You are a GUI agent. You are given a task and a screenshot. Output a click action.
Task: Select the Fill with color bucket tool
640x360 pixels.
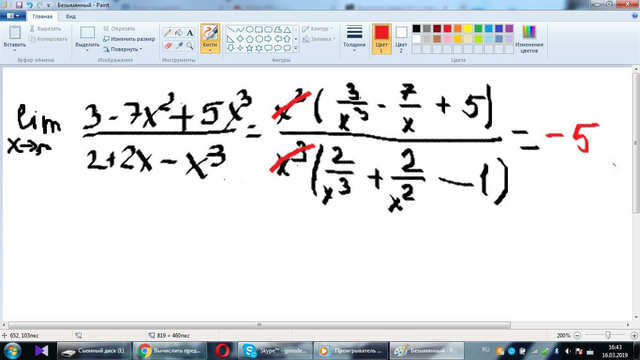pos(179,33)
